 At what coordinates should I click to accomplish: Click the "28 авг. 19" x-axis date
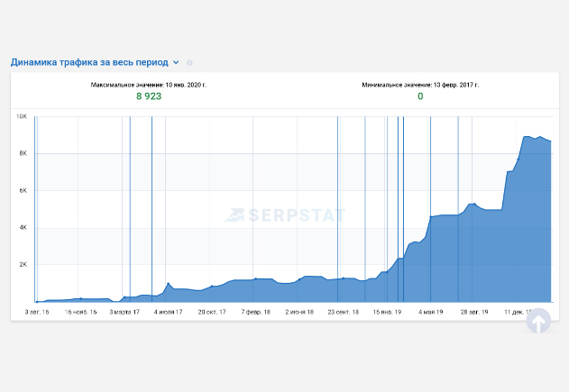coord(474,312)
